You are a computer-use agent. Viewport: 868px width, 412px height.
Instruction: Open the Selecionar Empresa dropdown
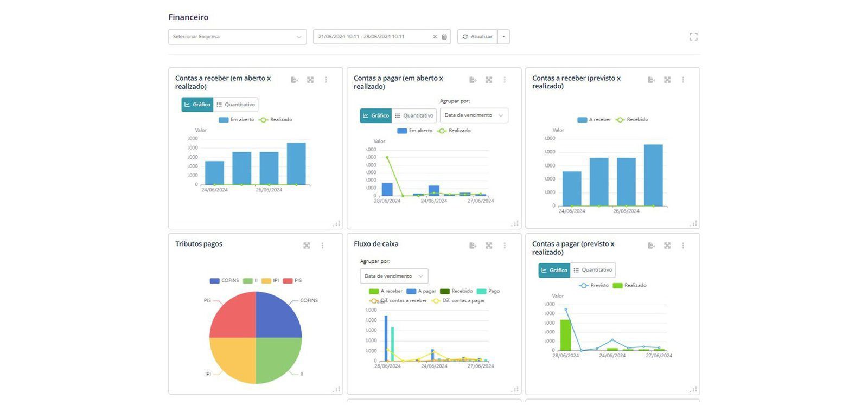pyautogui.click(x=237, y=37)
